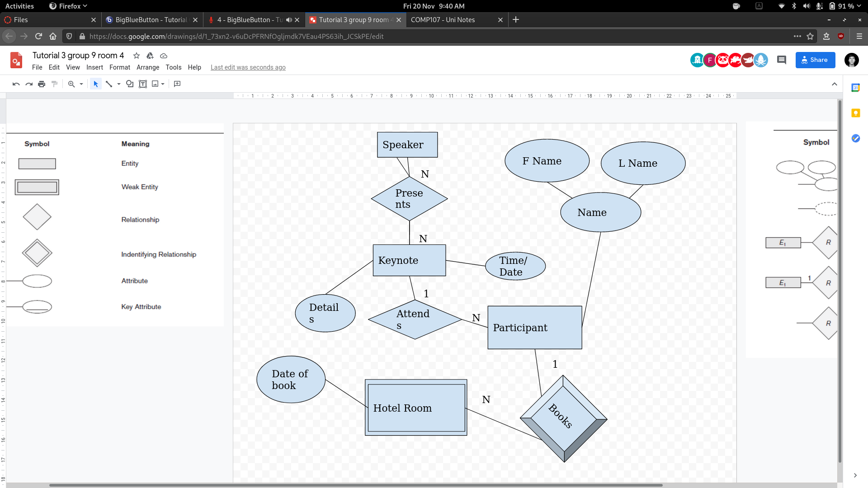Open page actions three-dots menu

point(797,36)
